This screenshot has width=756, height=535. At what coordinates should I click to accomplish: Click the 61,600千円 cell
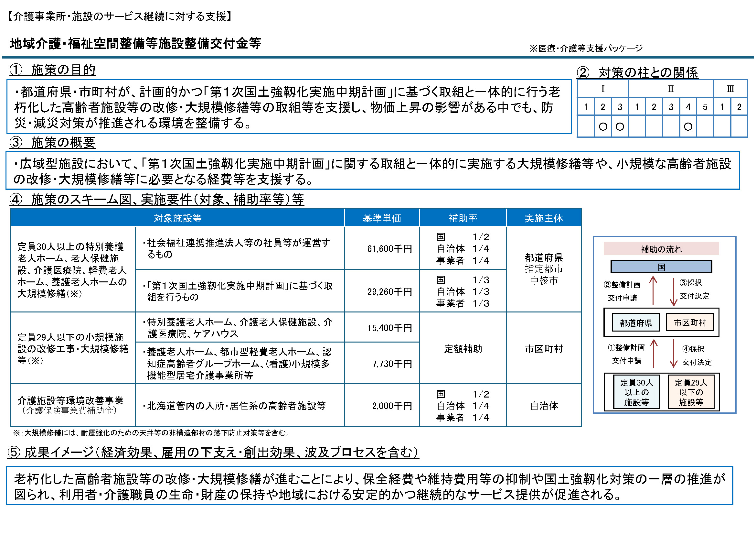point(390,249)
